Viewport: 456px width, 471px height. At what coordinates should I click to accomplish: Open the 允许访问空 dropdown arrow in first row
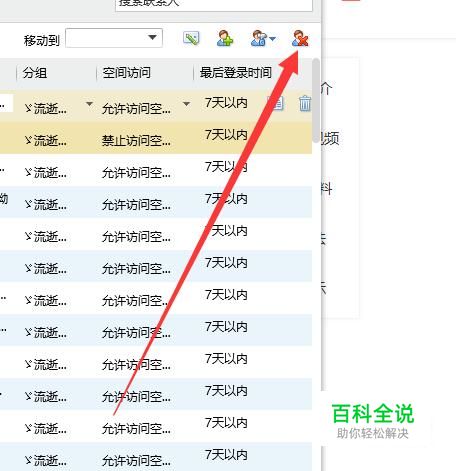point(187,104)
